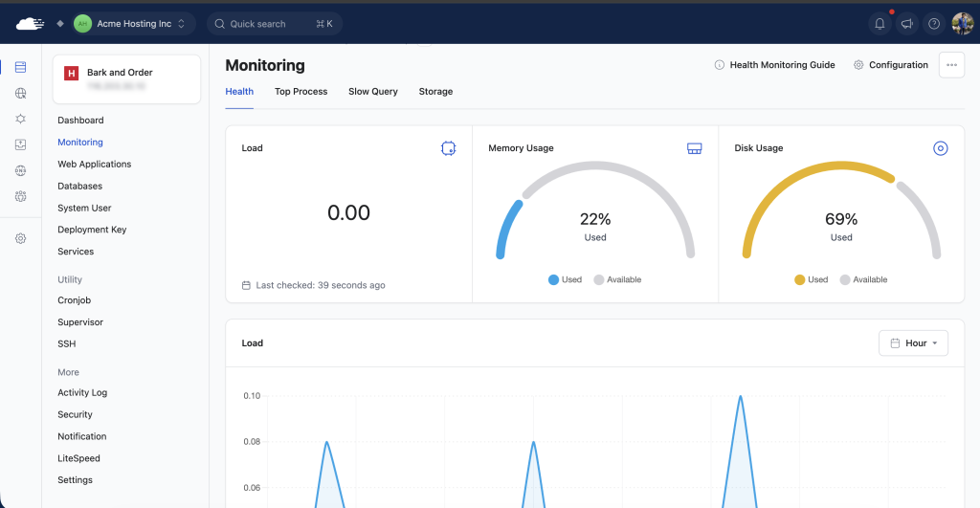Select the globe icon in the left rail
The image size is (980, 508).
[21, 93]
